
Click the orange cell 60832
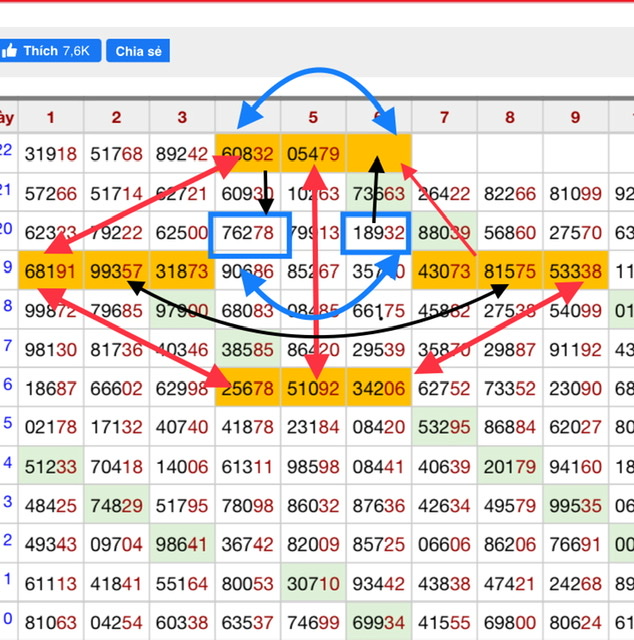click(x=247, y=154)
